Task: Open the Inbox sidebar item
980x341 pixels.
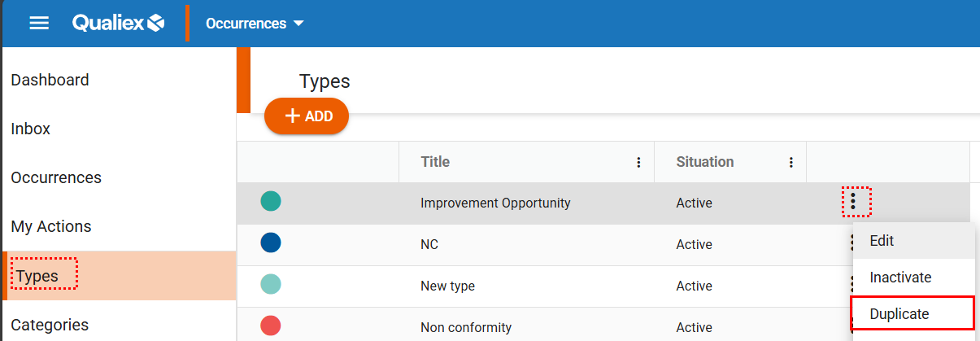Action: pos(31,129)
